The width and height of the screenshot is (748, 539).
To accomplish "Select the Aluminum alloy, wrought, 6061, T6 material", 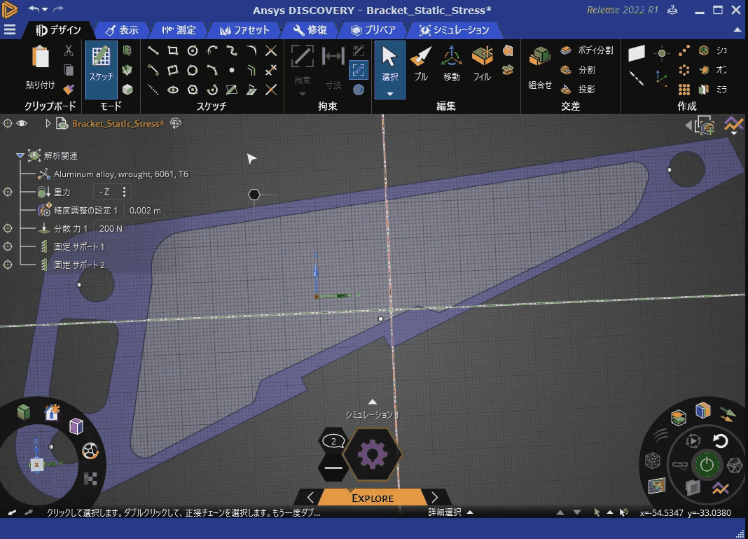I will [x=121, y=174].
